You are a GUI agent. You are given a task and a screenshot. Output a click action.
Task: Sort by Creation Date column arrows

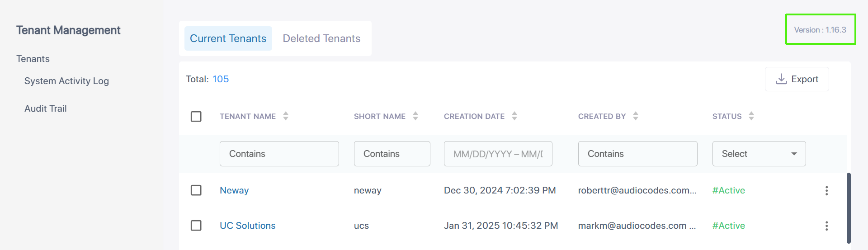tap(514, 116)
